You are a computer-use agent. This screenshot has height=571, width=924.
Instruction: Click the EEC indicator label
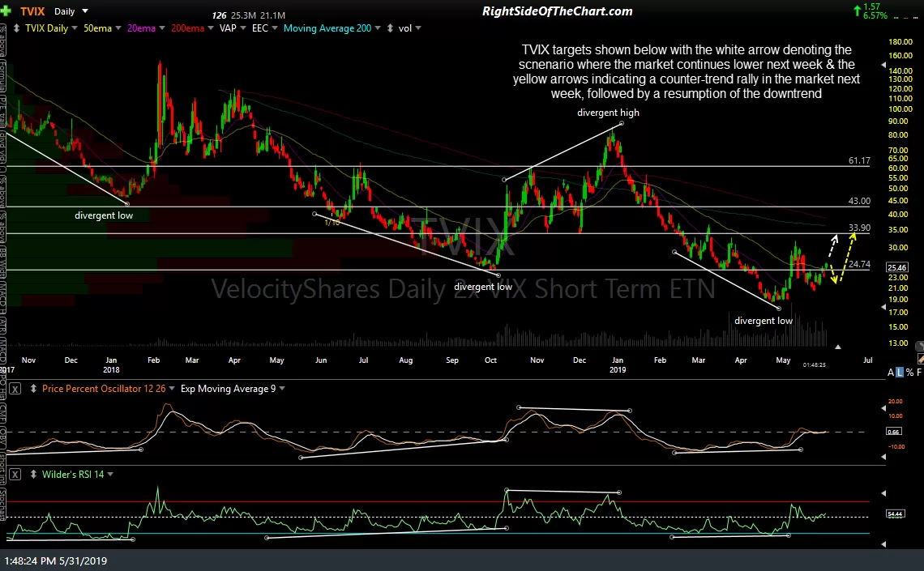(x=260, y=28)
